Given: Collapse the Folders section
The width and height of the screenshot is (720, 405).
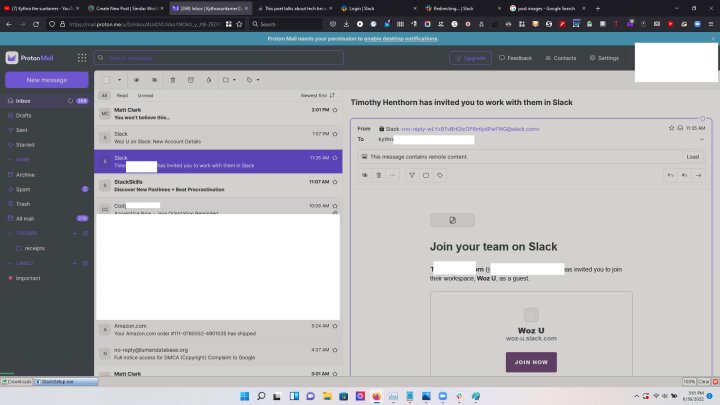Looking at the screenshot, I should pos(23,233).
